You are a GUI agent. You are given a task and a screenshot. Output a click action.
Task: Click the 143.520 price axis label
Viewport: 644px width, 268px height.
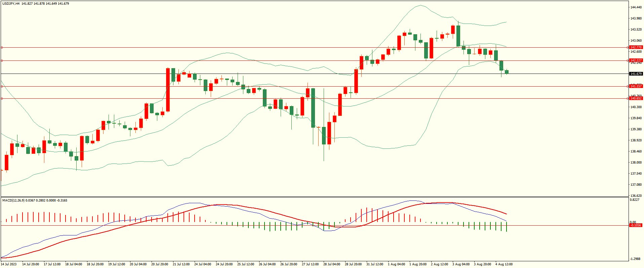click(x=636, y=30)
